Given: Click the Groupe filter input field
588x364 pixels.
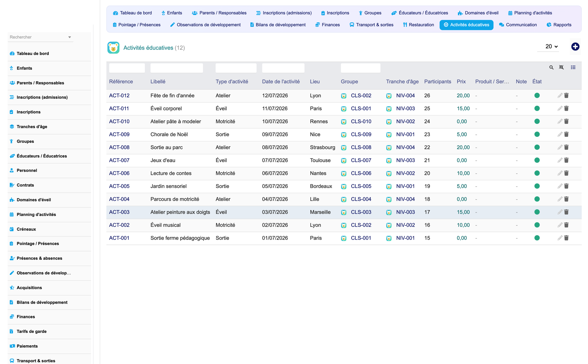Looking at the screenshot, I should pyautogui.click(x=360, y=68).
